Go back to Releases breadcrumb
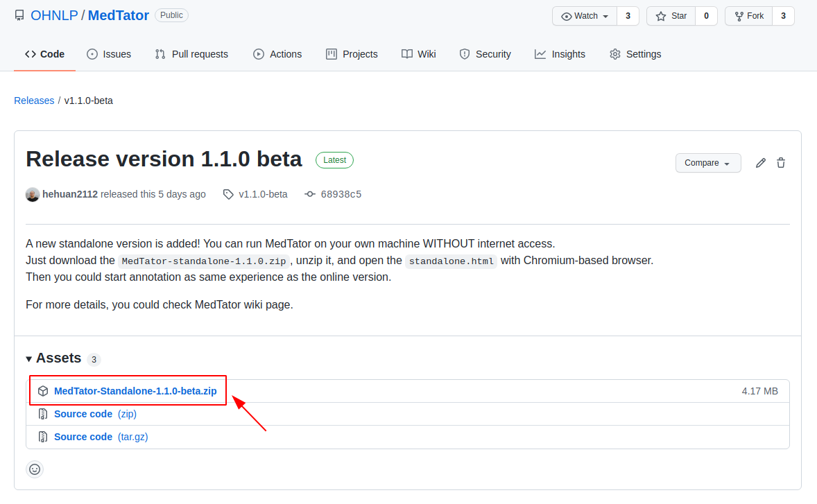Viewport: 817px width, 504px height. [x=34, y=101]
